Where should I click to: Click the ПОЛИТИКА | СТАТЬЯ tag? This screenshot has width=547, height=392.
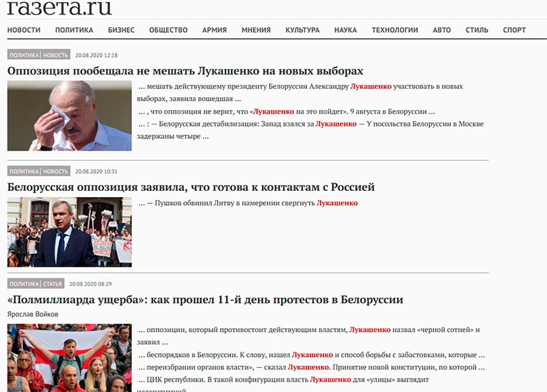36,283
